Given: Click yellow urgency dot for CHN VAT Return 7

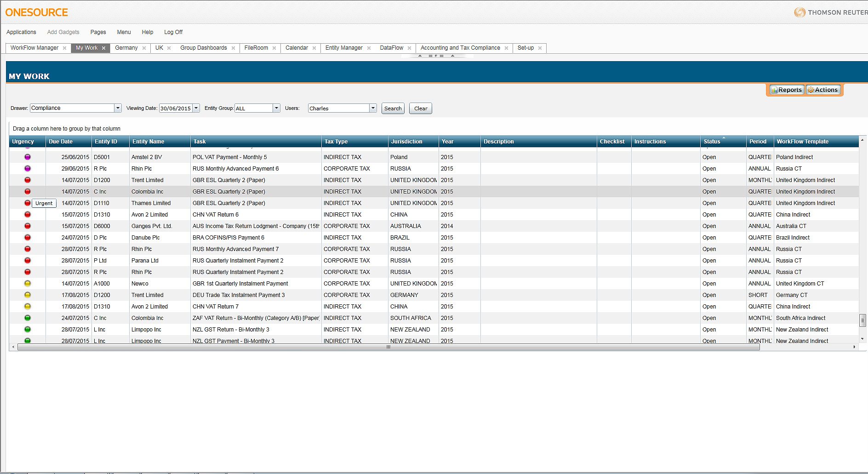Looking at the screenshot, I should (28, 307).
